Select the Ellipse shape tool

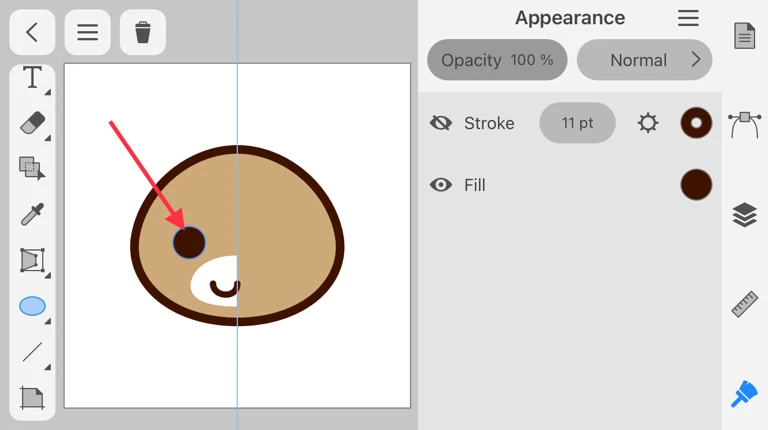[x=32, y=306]
